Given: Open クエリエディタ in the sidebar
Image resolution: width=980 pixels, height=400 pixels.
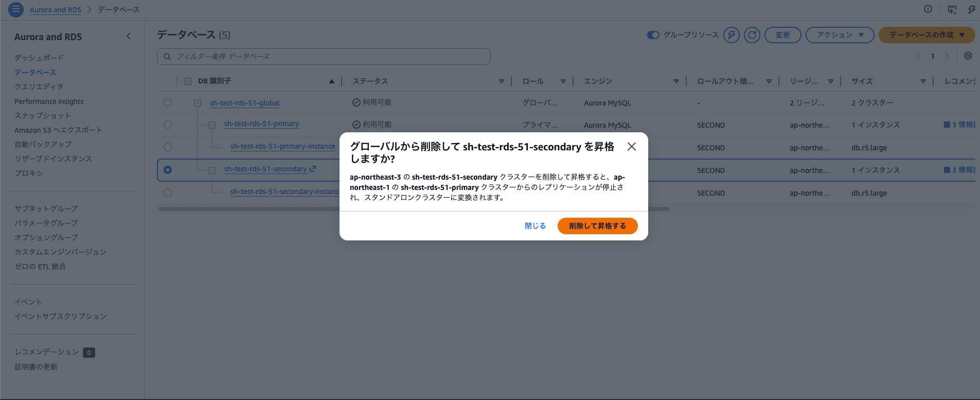Looking at the screenshot, I should (x=39, y=86).
